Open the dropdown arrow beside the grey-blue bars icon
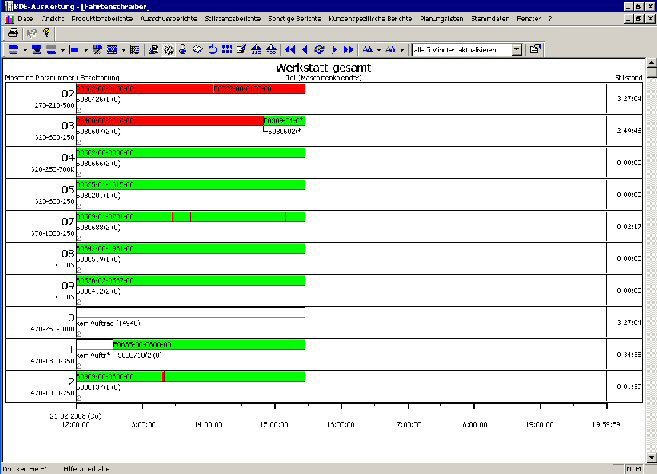The image size is (657, 474). [62, 50]
